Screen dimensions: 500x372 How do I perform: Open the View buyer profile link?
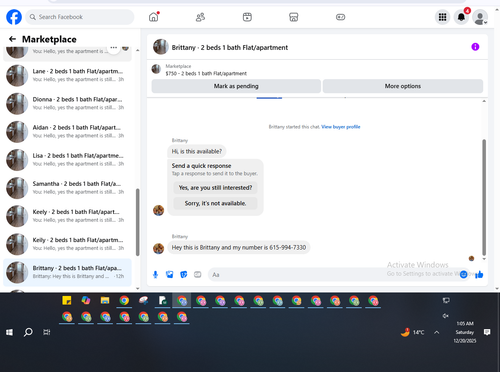tap(341, 127)
